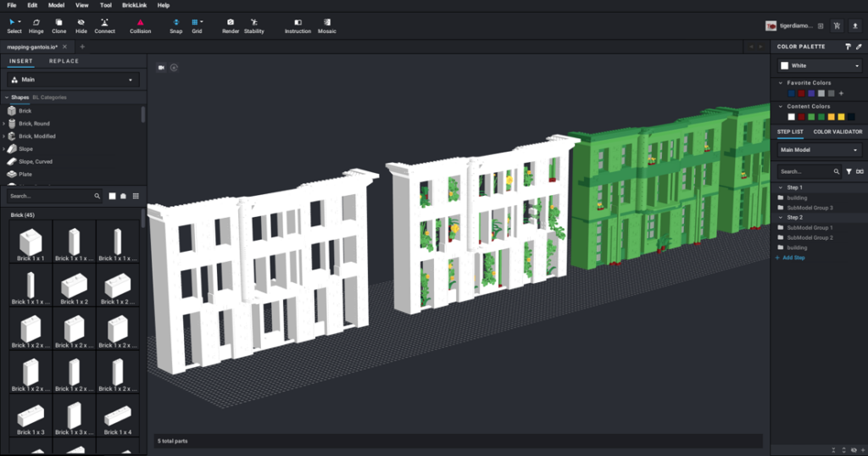Collapse the Favorite Colors section
Image resolution: width=868 pixels, height=456 pixels.
(781, 83)
